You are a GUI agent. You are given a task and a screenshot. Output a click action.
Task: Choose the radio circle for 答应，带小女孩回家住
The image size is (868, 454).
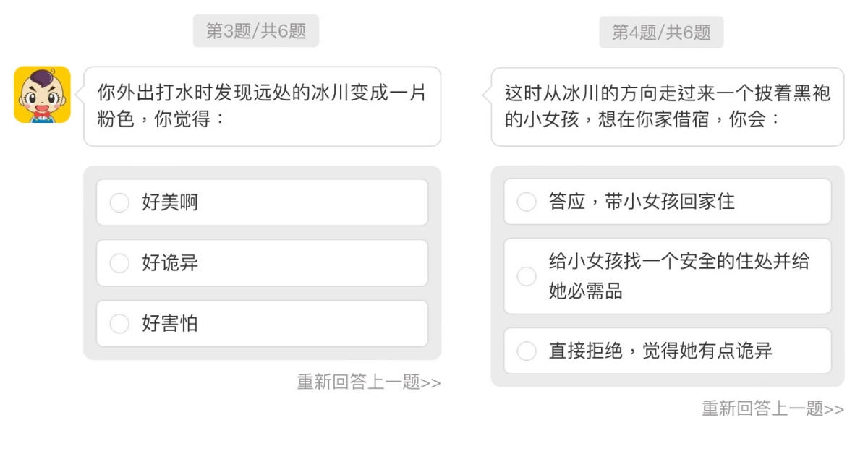click(527, 202)
